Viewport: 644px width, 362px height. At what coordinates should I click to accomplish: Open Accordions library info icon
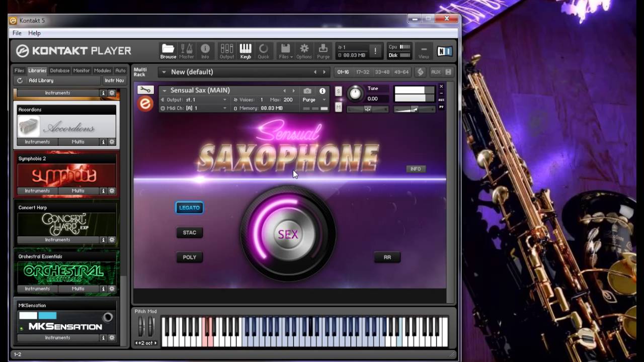click(x=103, y=142)
